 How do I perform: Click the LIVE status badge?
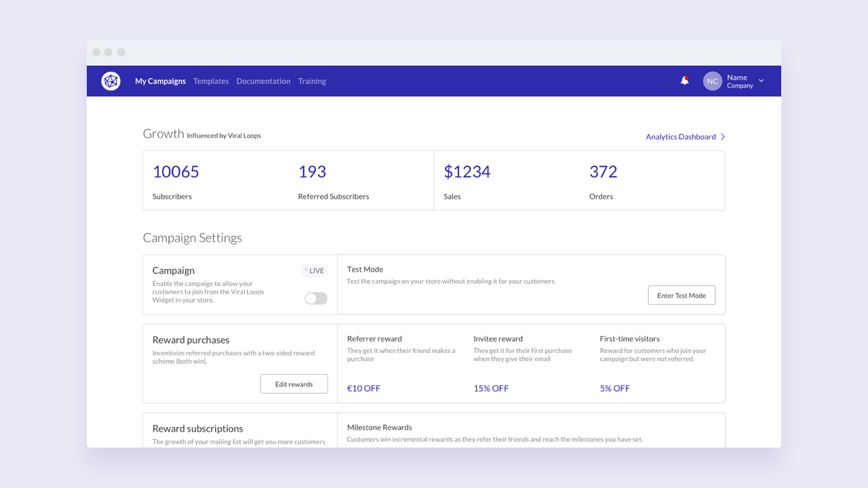[314, 270]
